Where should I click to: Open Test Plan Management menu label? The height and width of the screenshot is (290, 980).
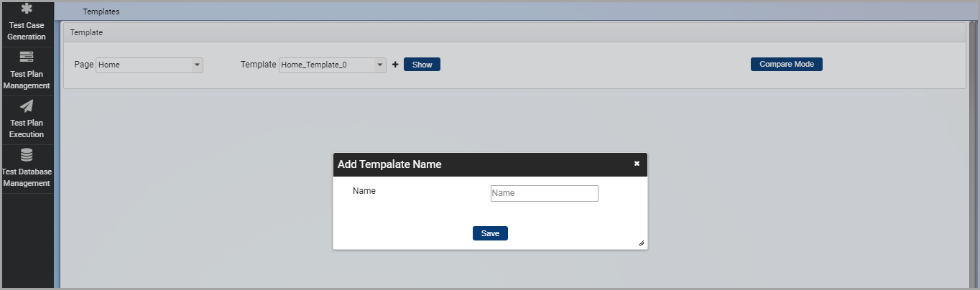(27, 80)
